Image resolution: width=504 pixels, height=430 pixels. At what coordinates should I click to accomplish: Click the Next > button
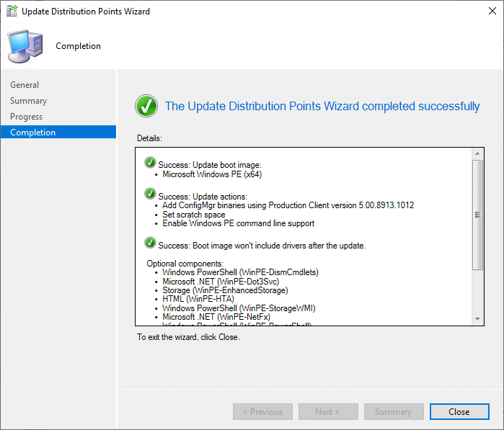click(328, 412)
